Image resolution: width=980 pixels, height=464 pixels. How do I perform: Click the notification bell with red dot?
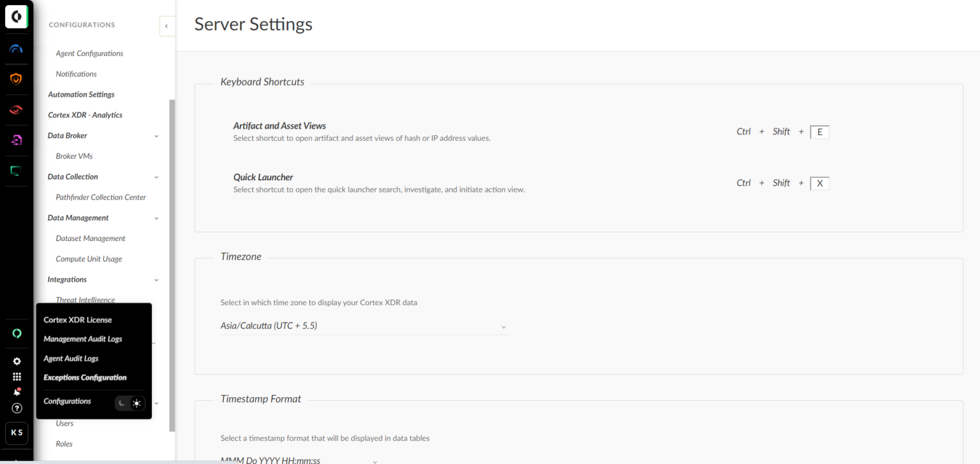(17, 392)
